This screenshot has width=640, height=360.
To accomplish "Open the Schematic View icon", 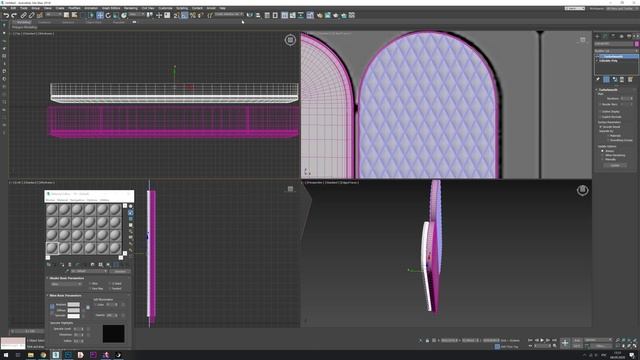I will [300, 15].
